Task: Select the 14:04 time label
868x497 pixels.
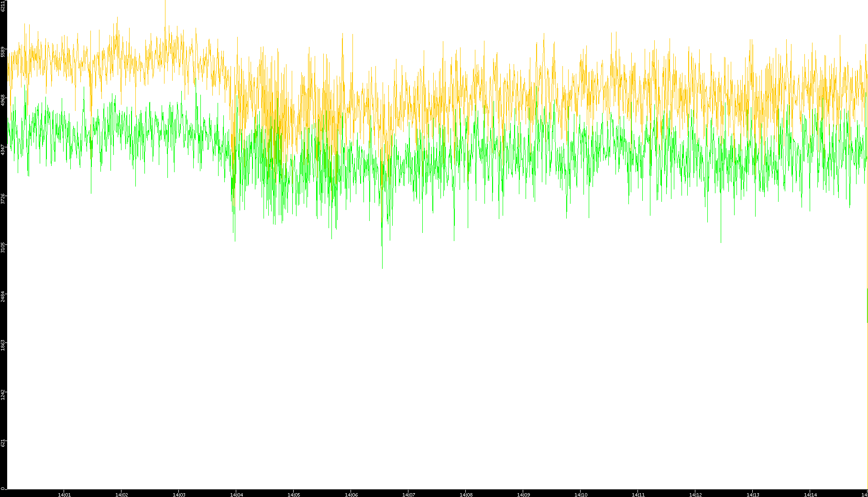Action: [236, 495]
